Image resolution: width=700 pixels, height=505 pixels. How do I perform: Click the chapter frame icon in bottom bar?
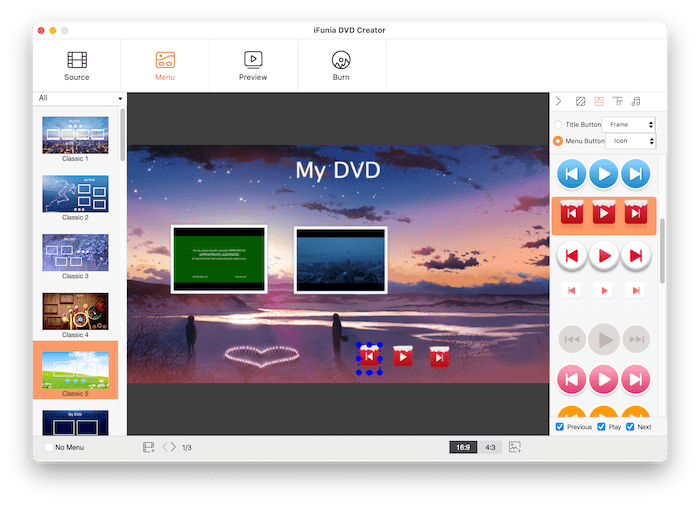click(x=148, y=447)
